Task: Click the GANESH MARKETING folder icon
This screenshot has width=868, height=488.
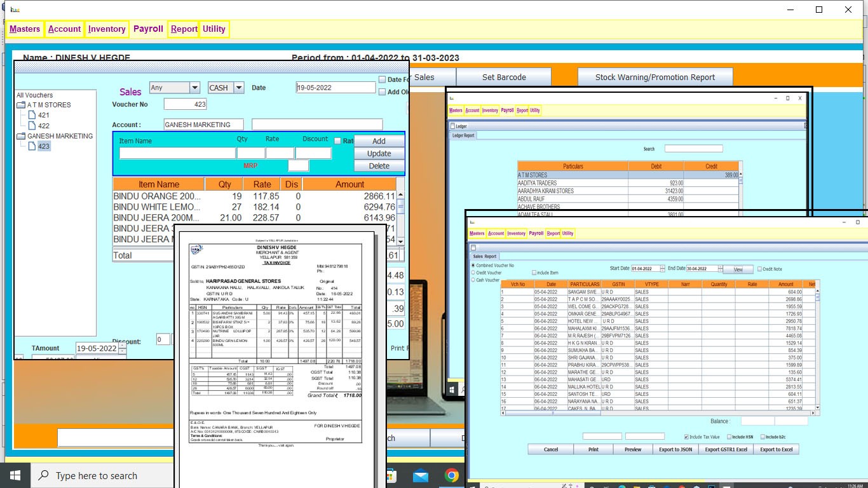Action: [x=21, y=136]
